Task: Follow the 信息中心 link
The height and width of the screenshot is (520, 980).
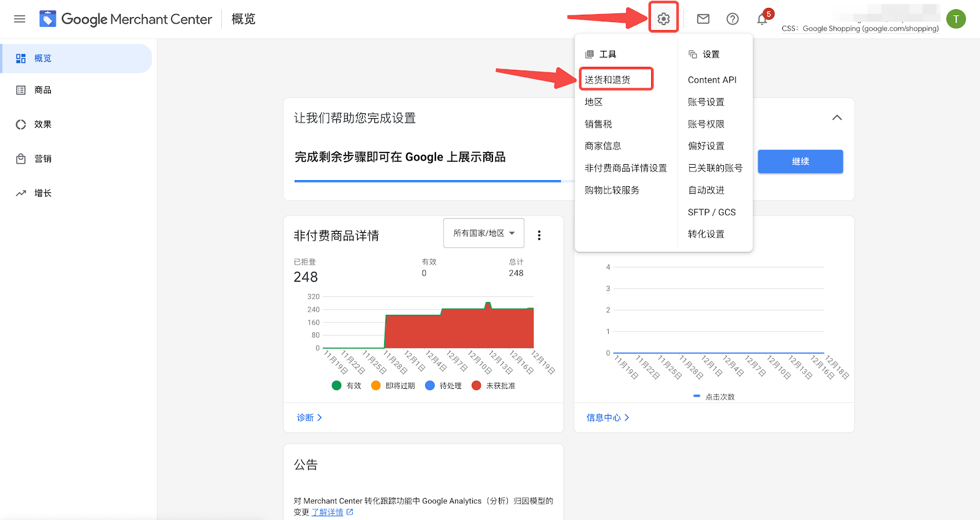Action: pos(608,418)
